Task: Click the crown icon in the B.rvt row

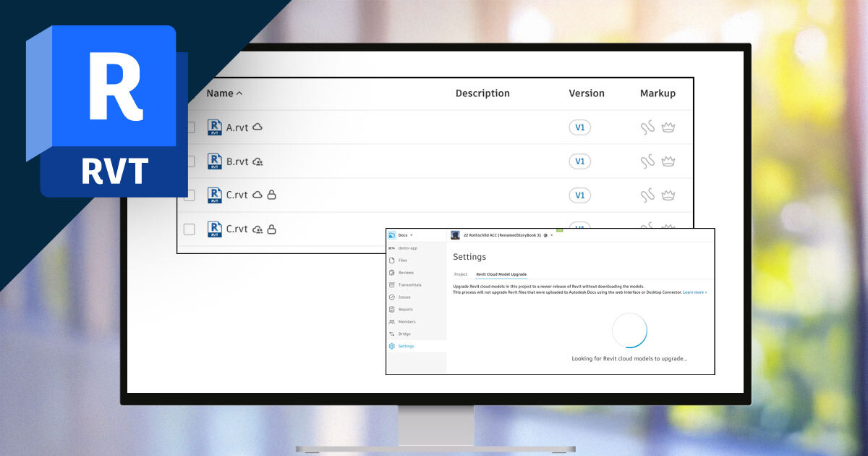Action: pyautogui.click(x=668, y=161)
